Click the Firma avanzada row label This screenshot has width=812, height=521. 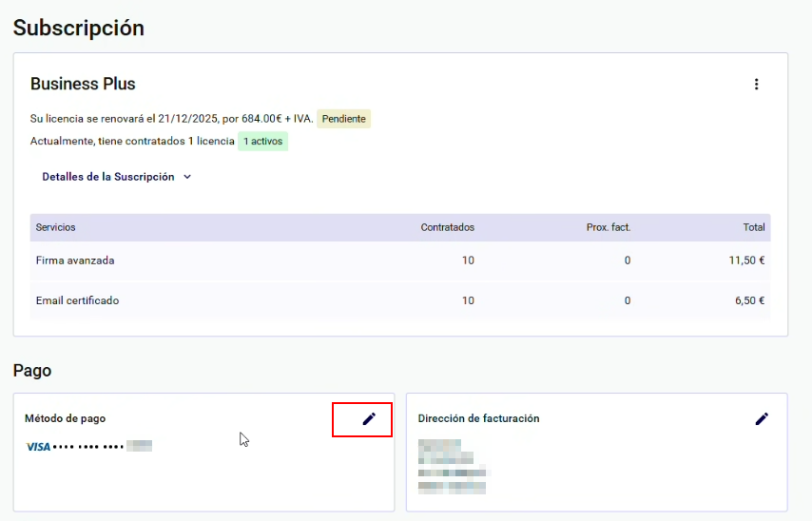75,260
